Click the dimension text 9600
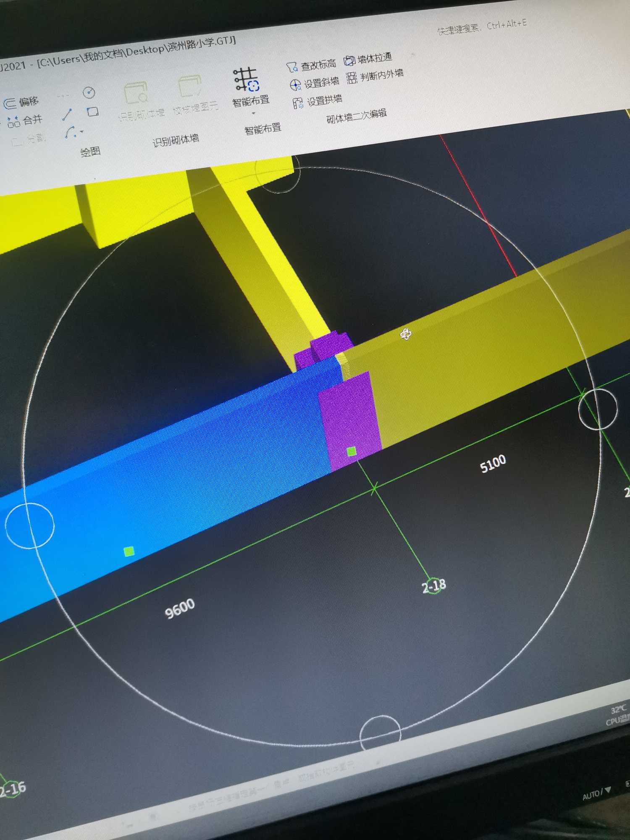 [x=180, y=608]
